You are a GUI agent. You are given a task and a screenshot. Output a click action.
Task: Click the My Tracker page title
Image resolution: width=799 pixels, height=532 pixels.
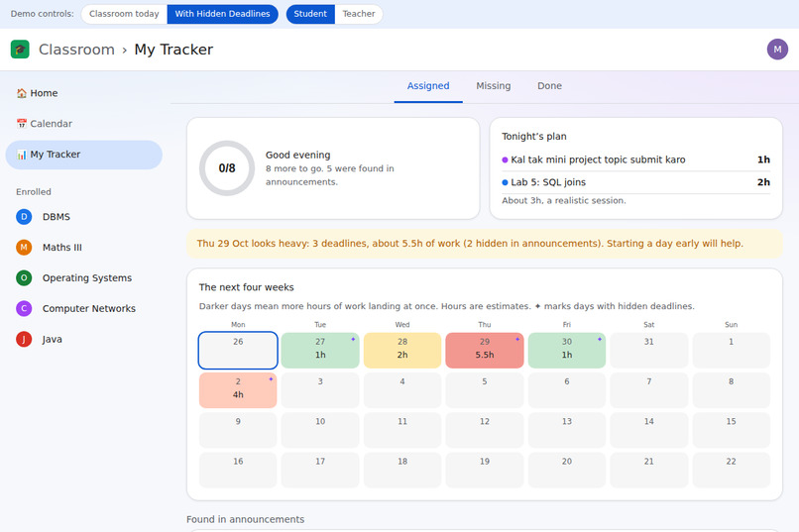(x=173, y=50)
